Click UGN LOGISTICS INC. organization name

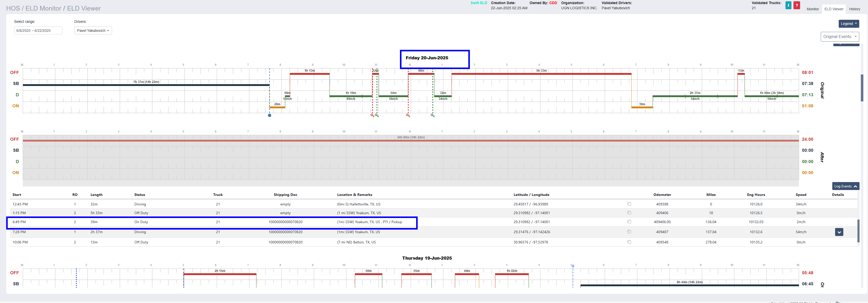(x=579, y=8)
